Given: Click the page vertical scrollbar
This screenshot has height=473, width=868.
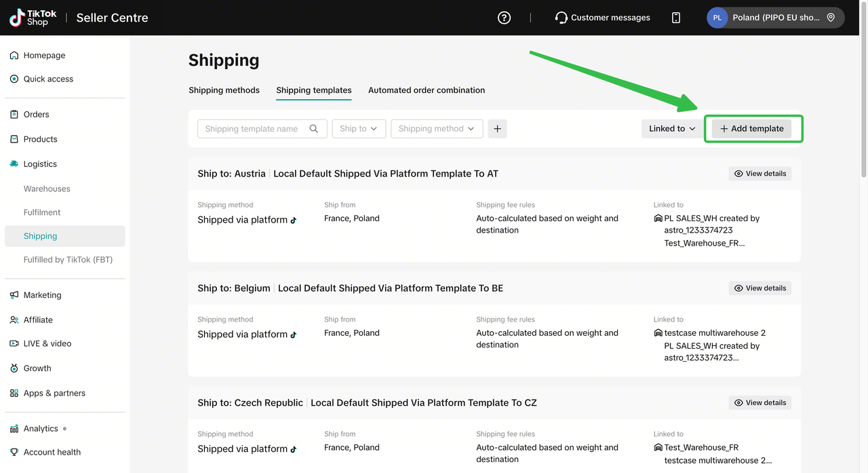Looking at the screenshot, I should click(x=863, y=88).
